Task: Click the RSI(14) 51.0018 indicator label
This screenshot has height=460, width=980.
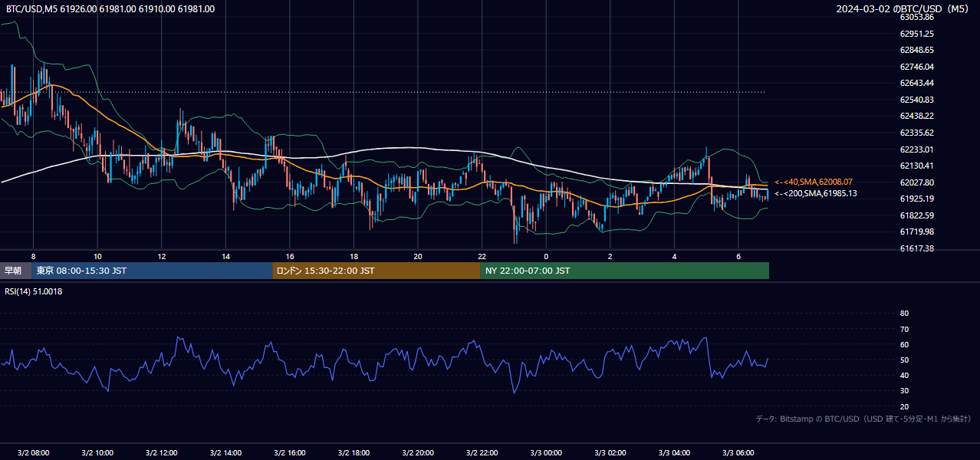Action: [34, 291]
